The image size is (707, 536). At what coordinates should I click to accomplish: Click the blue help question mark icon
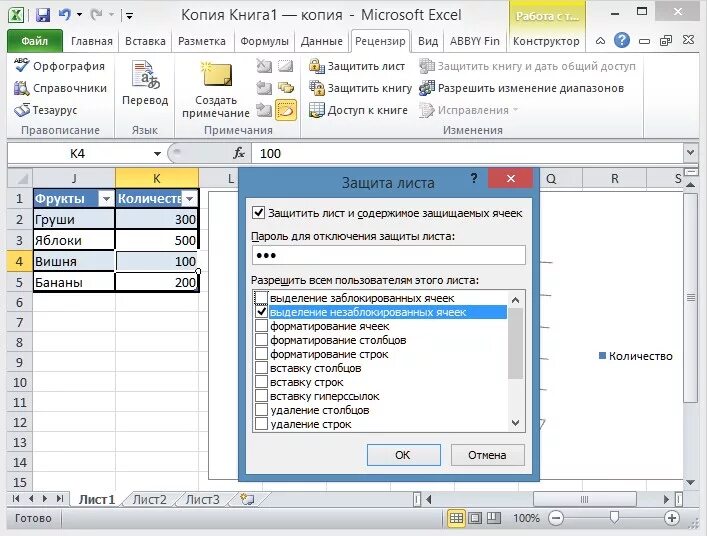pyautogui.click(x=622, y=41)
